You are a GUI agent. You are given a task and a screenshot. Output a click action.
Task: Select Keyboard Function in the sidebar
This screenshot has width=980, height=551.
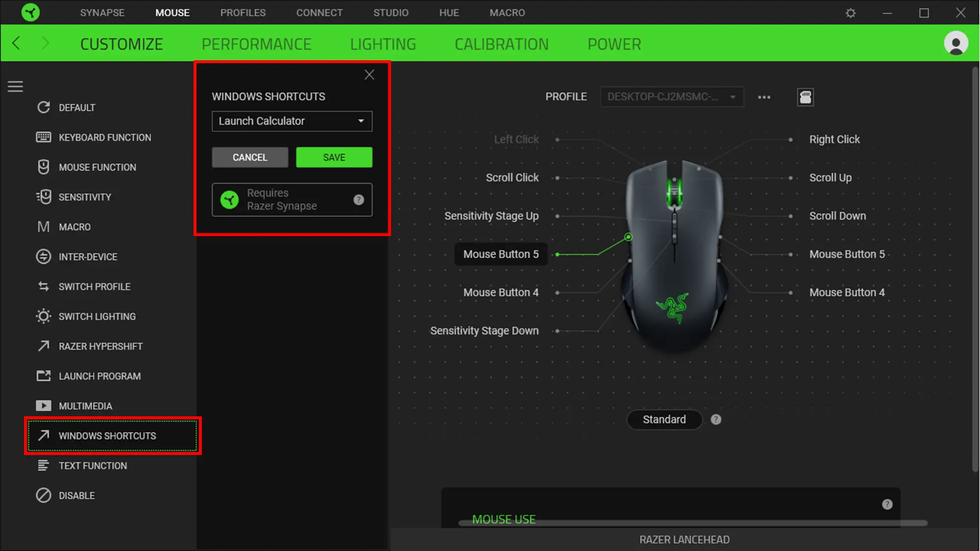[x=105, y=137]
